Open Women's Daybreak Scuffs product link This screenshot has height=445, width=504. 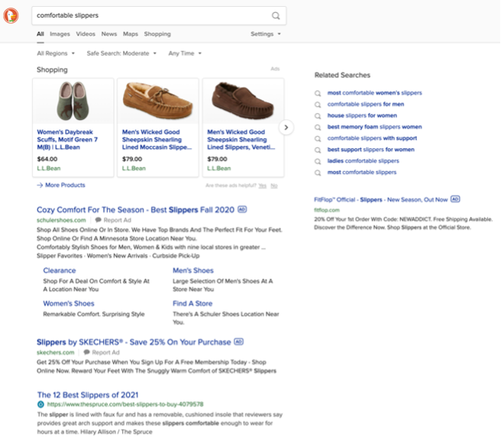coord(67,140)
